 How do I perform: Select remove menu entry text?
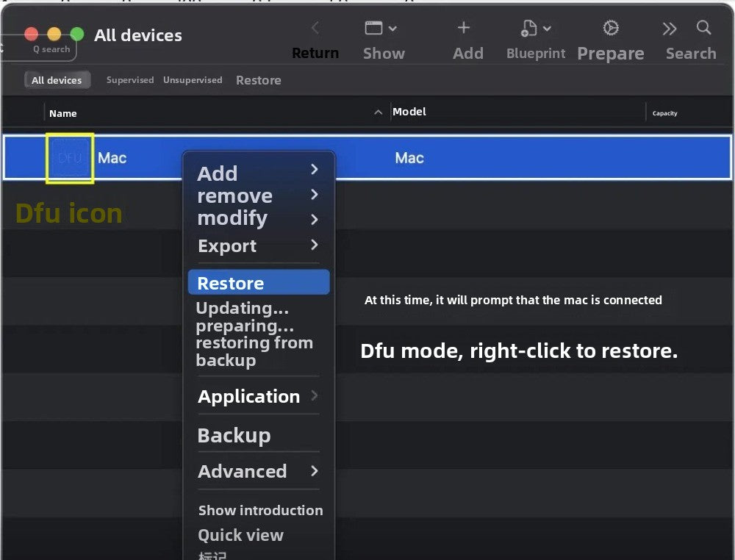pyautogui.click(x=235, y=196)
